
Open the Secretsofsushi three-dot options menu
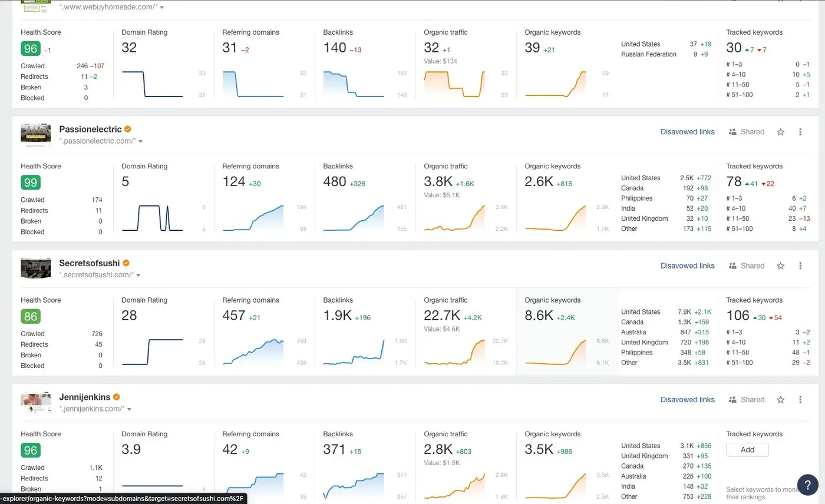point(800,266)
